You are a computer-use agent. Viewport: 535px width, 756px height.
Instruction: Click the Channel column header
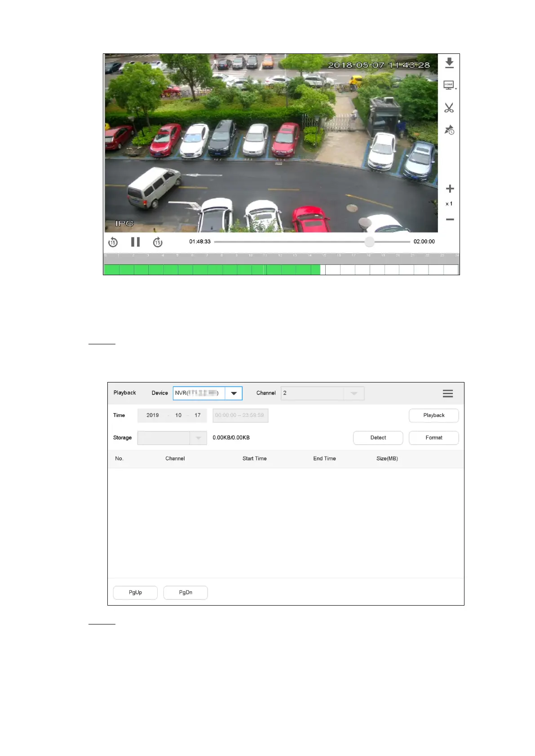coord(175,458)
